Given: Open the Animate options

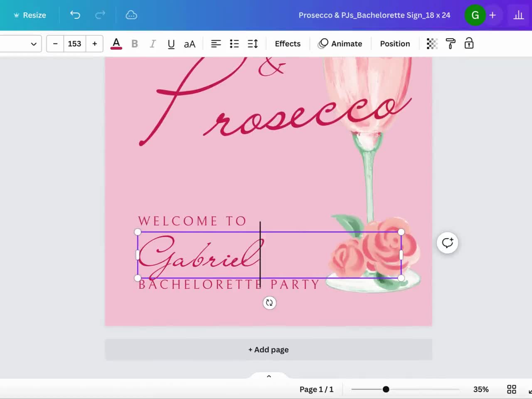Looking at the screenshot, I should tap(340, 44).
